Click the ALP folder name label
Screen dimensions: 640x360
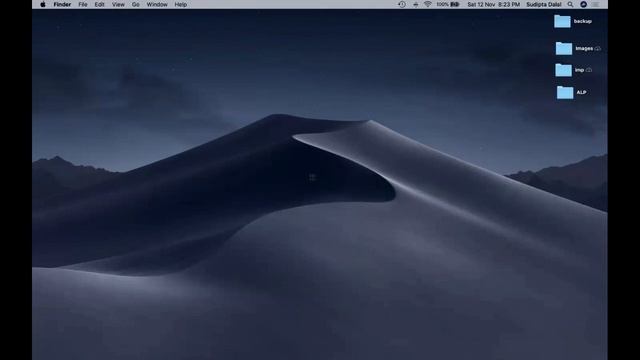tap(581, 93)
